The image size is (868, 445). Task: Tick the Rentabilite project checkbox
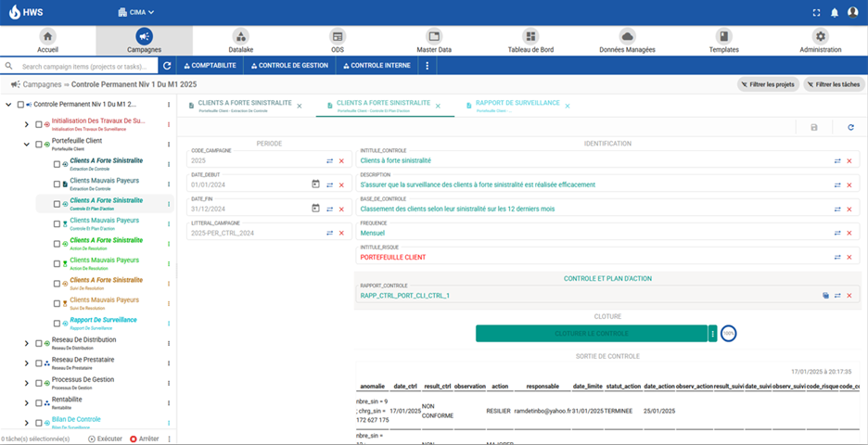(x=38, y=400)
